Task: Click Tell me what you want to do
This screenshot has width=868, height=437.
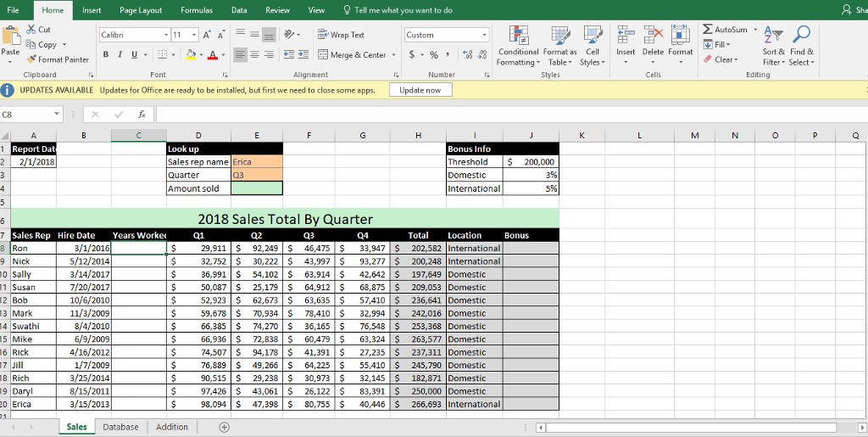Action: pyautogui.click(x=402, y=10)
